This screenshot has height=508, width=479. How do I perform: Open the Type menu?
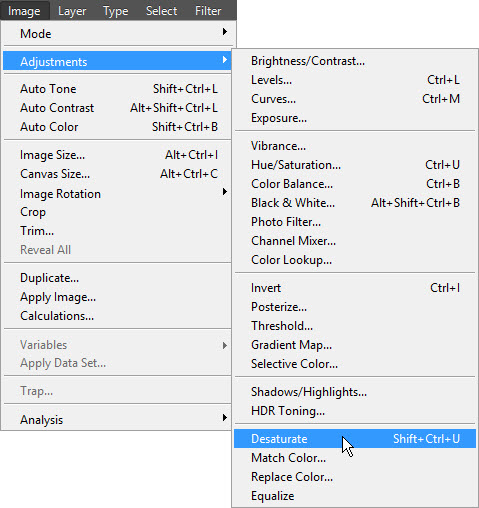(116, 11)
